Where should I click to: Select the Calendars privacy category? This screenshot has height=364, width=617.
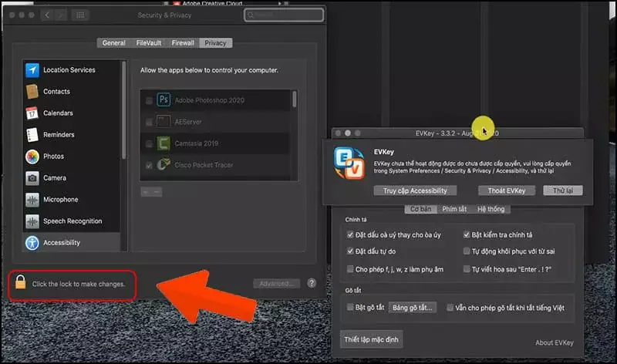(x=58, y=113)
